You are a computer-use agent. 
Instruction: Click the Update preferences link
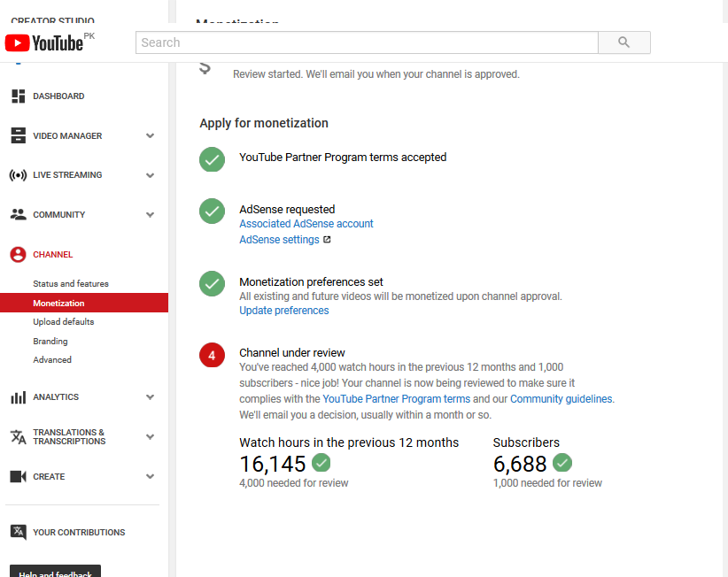283,311
